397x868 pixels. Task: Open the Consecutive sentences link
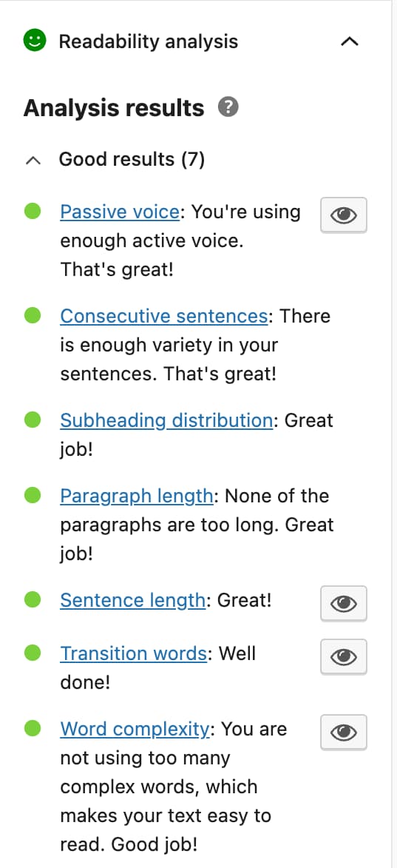163,316
